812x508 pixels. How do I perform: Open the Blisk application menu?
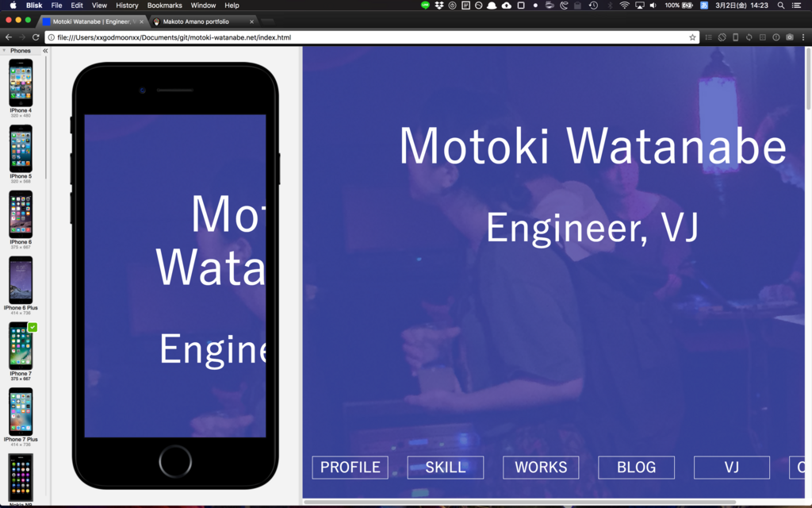click(x=34, y=6)
